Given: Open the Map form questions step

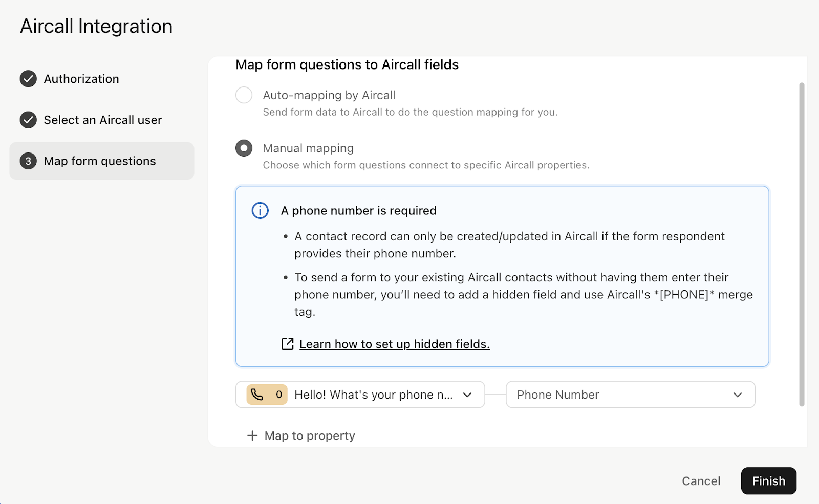Looking at the screenshot, I should pyautogui.click(x=101, y=161).
